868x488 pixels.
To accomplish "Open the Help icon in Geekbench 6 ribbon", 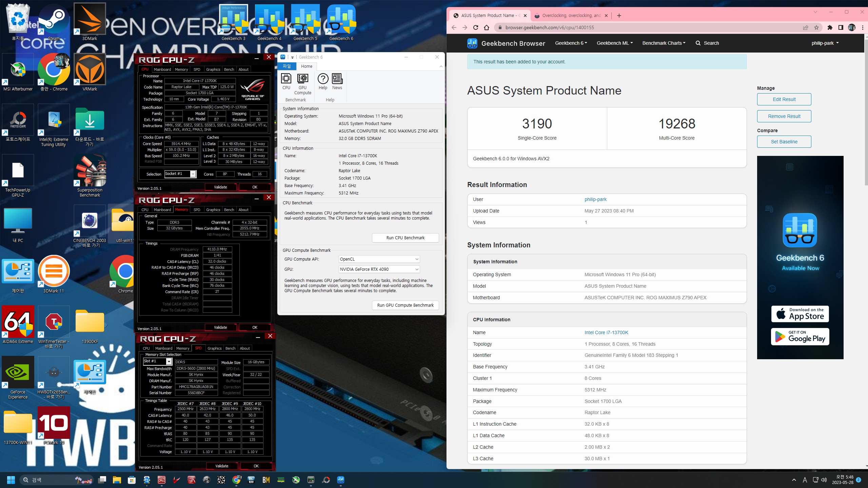I will [323, 82].
